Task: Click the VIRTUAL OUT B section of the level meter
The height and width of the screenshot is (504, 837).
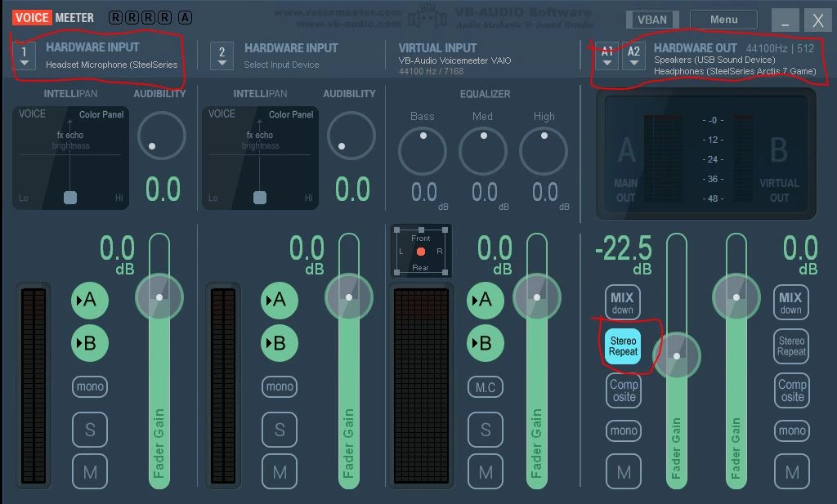Action: (x=779, y=169)
